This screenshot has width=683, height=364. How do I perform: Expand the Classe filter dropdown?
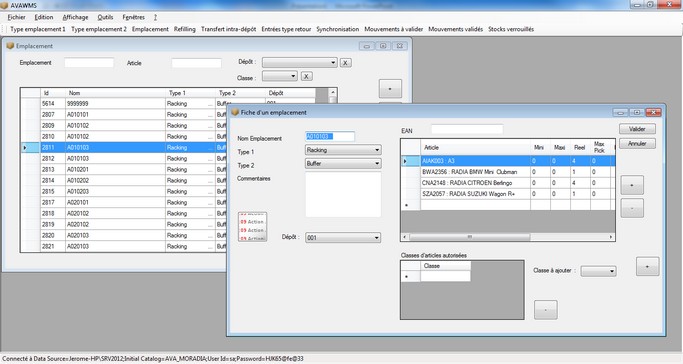pos(293,76)
